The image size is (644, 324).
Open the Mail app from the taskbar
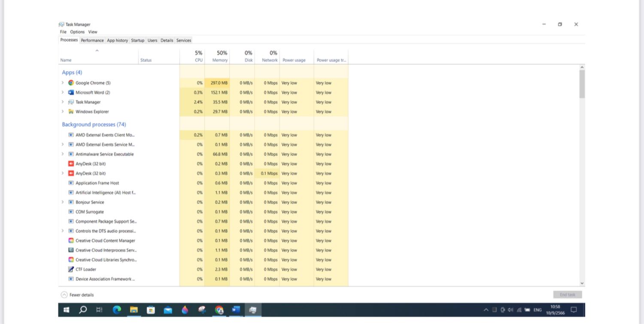[x=168, y=310]
